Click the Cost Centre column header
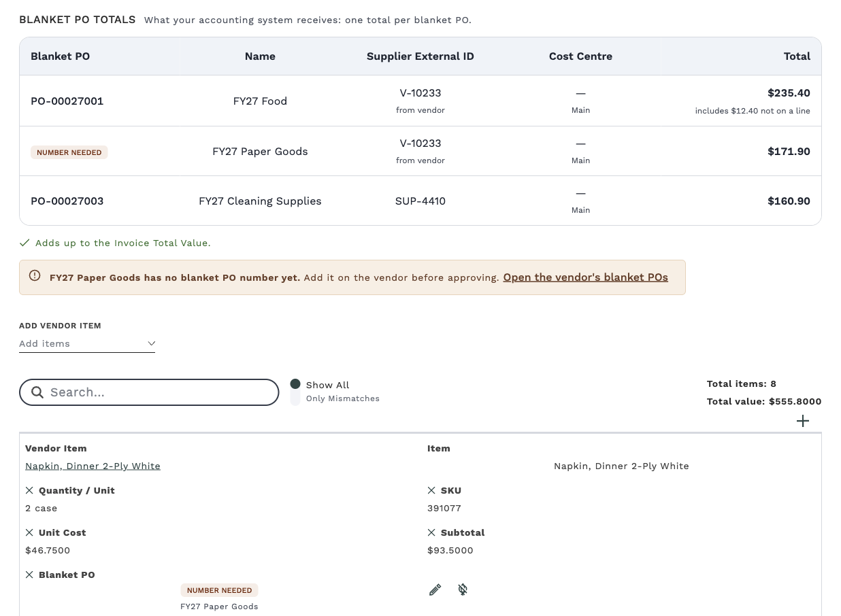Image resolution: width=841 pixels, height=616 pixels. 580,56
